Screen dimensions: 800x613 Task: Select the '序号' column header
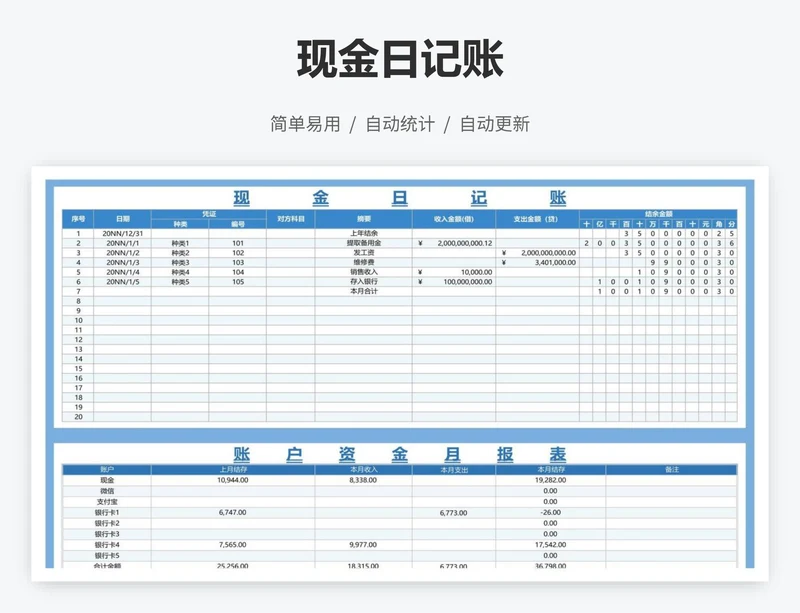coord(78,219)
